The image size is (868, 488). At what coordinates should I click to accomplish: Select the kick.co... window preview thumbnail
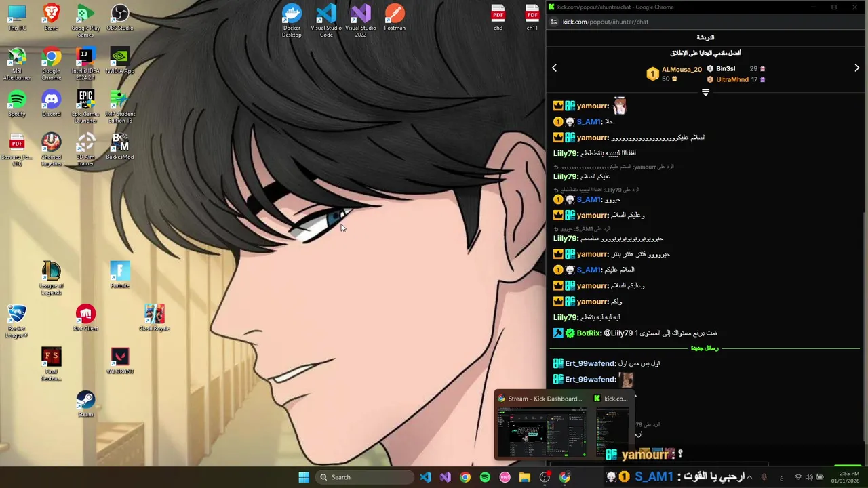coord(612,426)
